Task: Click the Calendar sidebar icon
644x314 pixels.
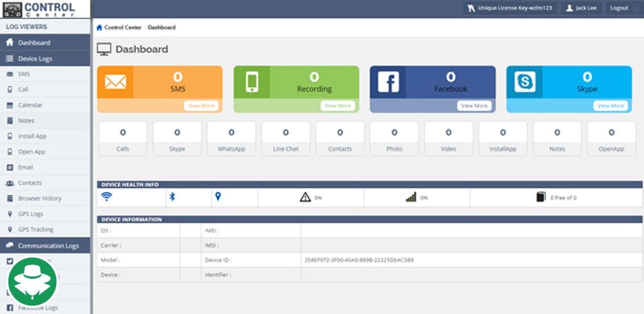Action: point(10,105)
